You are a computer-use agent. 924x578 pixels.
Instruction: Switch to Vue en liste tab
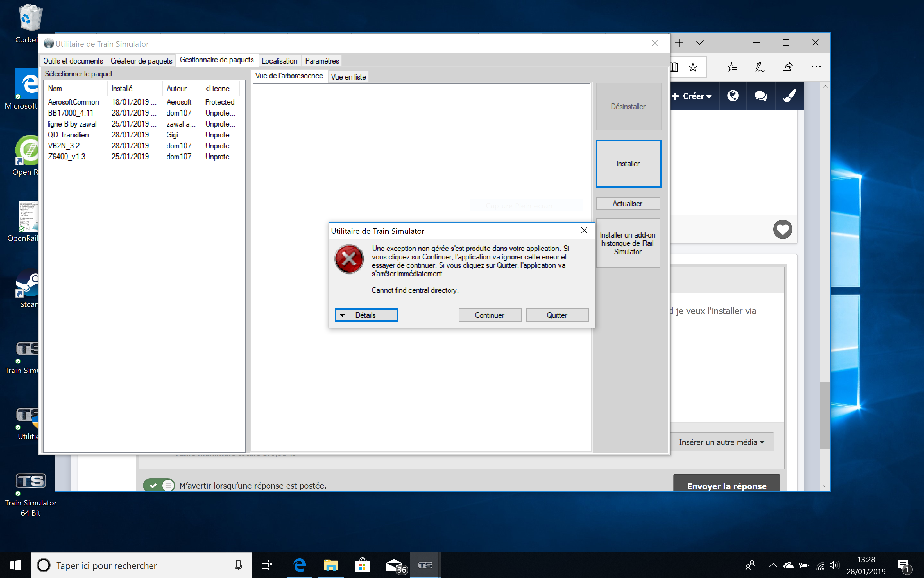tap(348, 77)
